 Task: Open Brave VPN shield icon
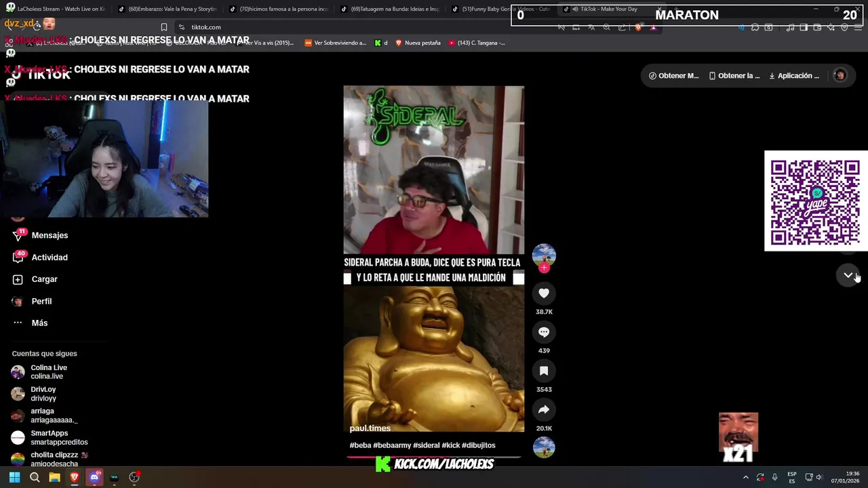844,27
